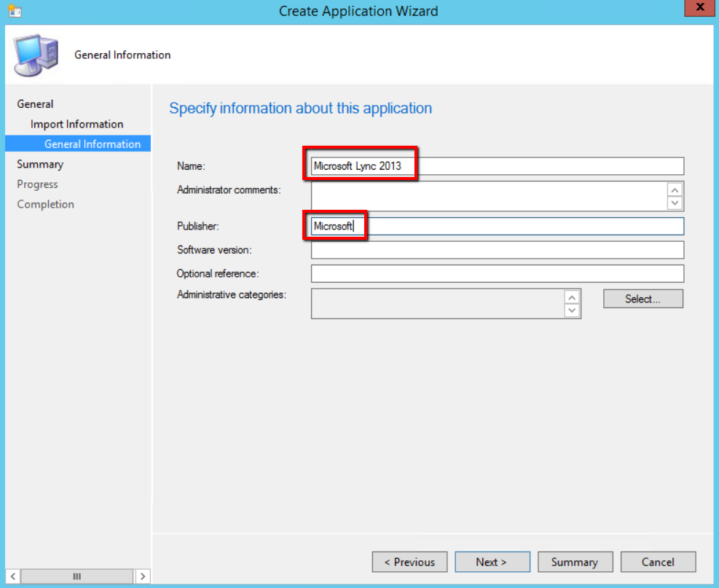
Task: Click the Optional reference field
Action: pos(497,273)
